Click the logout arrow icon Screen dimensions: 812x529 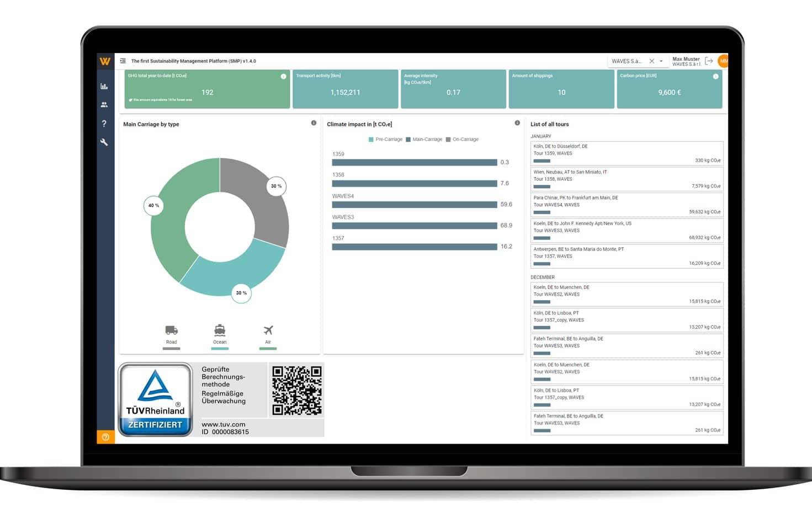click(709, 61)
